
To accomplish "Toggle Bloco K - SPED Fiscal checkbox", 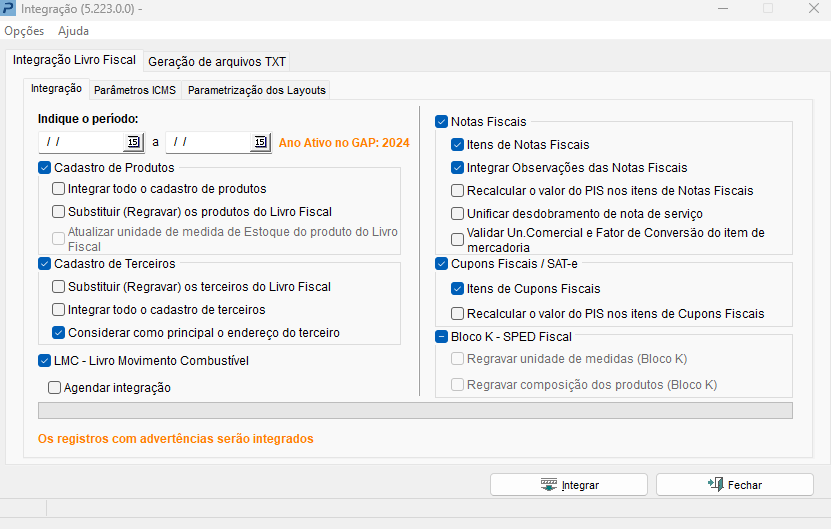I will [442, 337].
